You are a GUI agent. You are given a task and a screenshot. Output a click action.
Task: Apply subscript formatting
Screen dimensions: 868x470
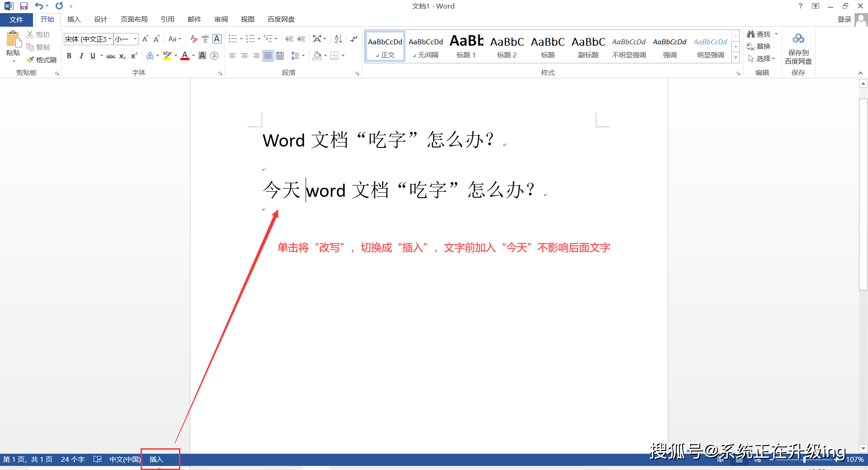122,56
